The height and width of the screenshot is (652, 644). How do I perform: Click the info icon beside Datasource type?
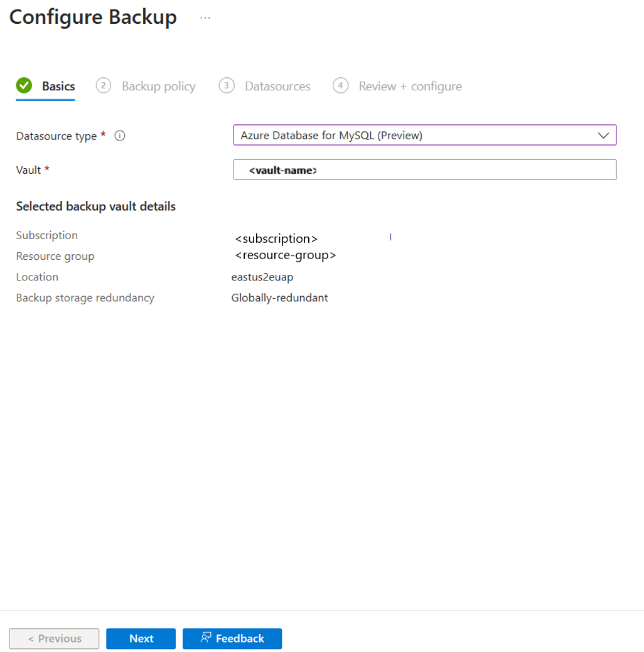(x=119, y=136)
